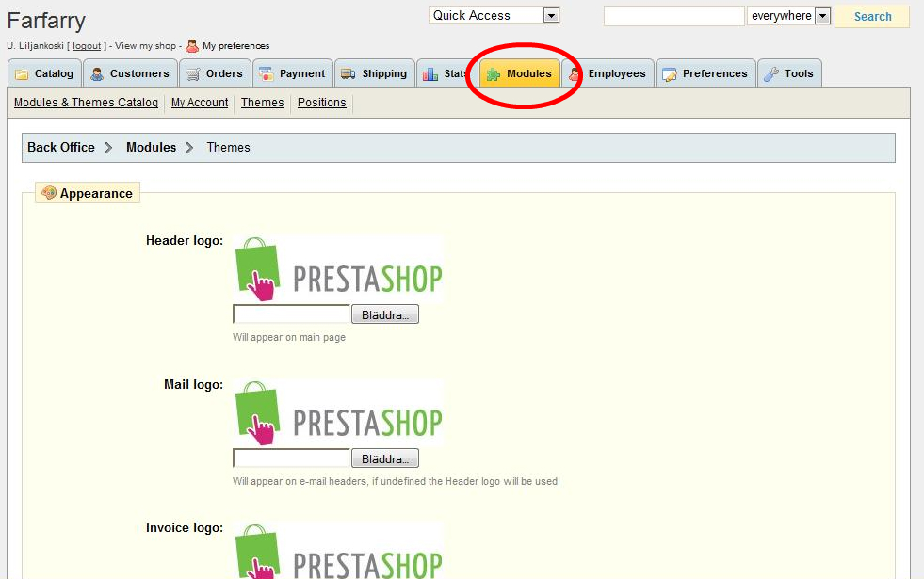Click the 'Will appear on main page' hint

point(289,337)
